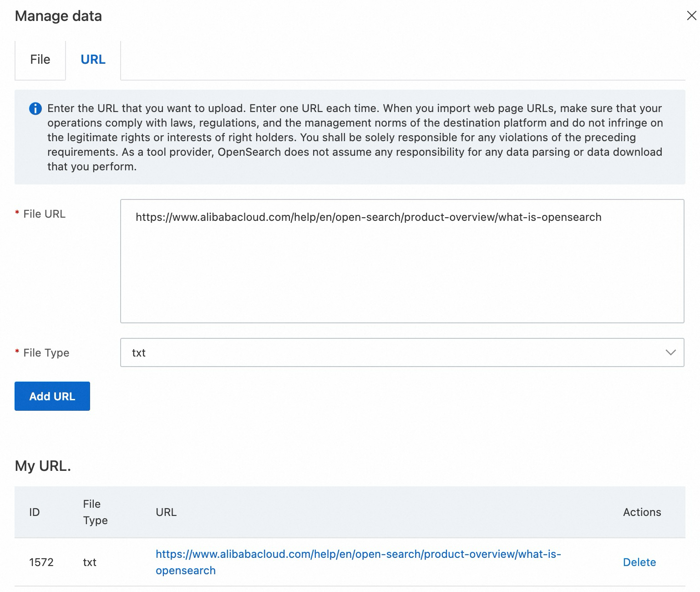
Task: Click the File Type field label
Action: pos(46,353)
